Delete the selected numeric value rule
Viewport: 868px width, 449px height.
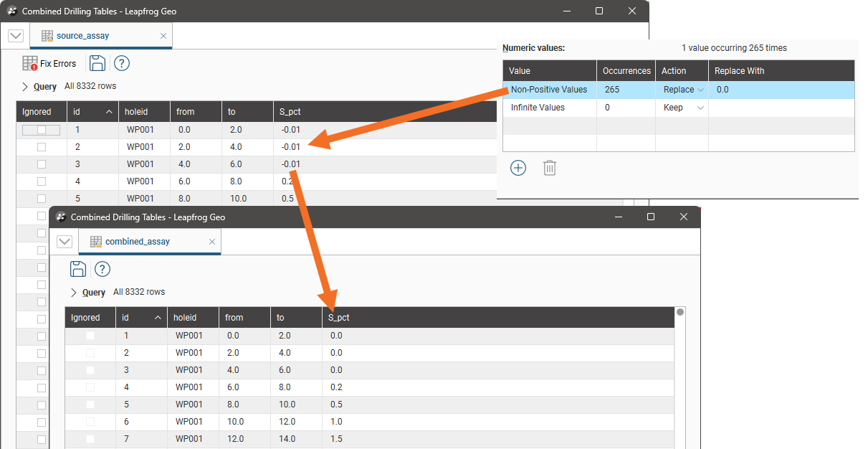tap(549, 168)
